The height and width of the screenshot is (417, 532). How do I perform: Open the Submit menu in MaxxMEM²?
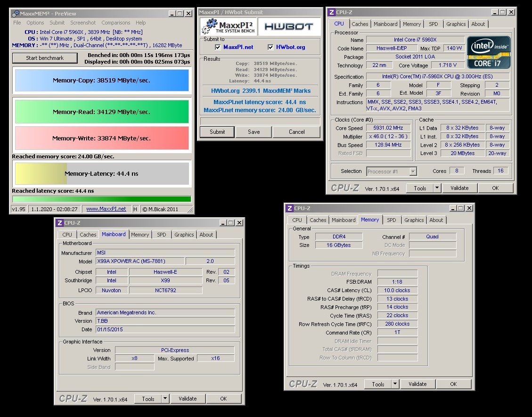coord(57,23)
